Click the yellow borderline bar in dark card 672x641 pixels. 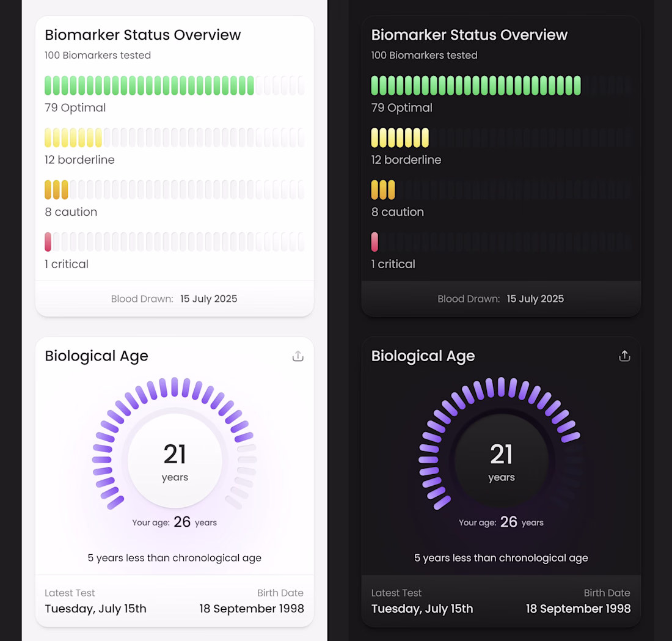pos(400,137)
